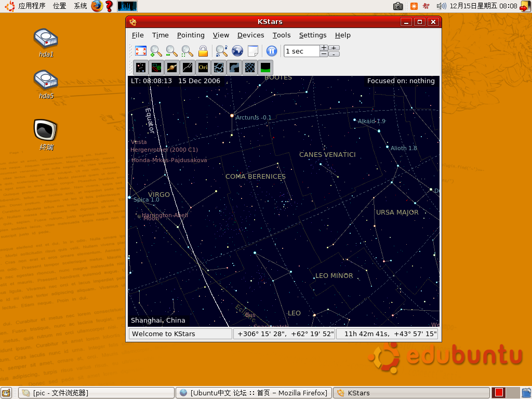The height and width of the screenshot is (399, 532).
Task: Increase time step with inner plus button
Action: tap(324, 48)
